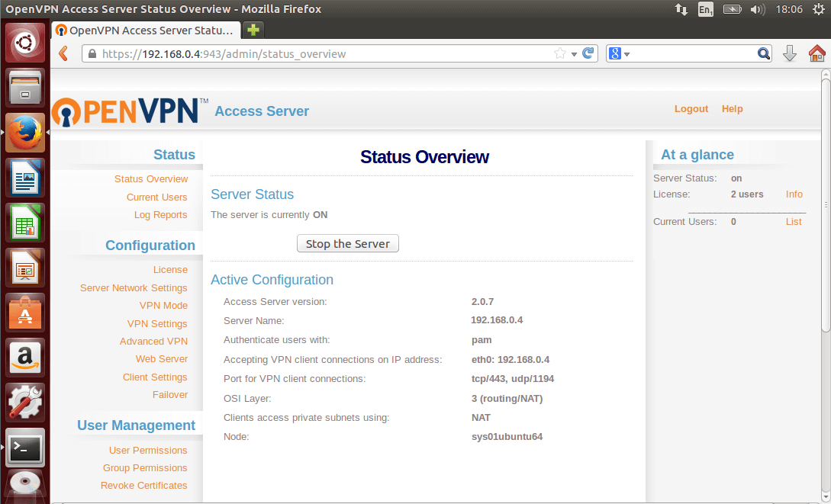The height and width of the screenshot is (504, 831).
Task: Open the sound volume indicator
Action: point(759,9)
